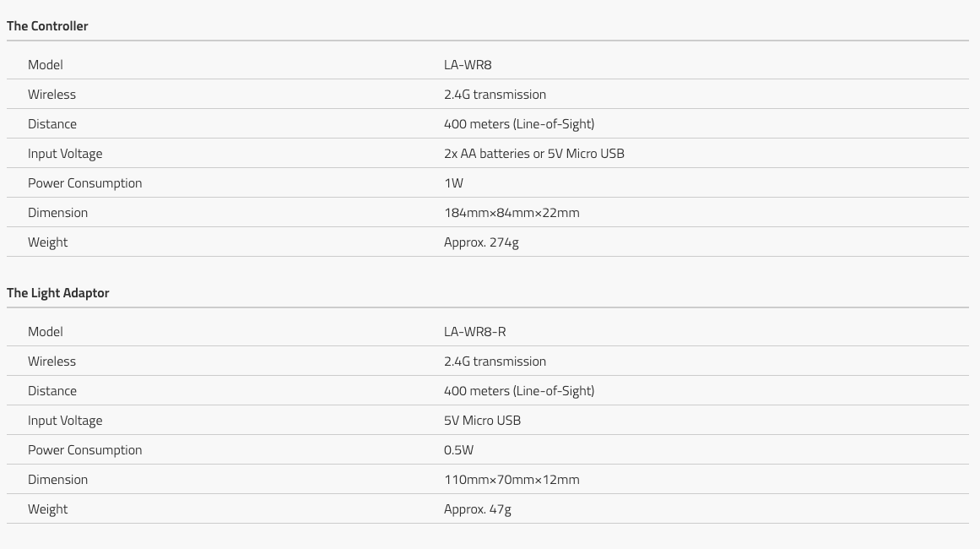Click the Approx. 274g weight value

(481, 242)
